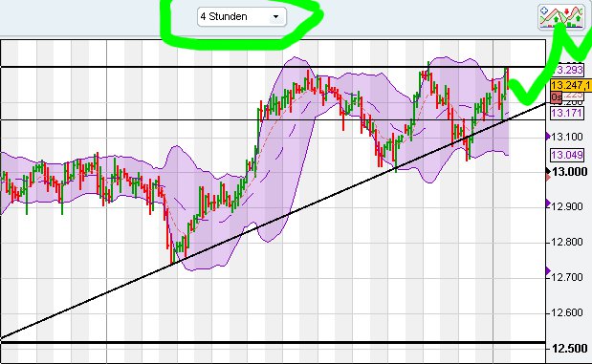
Task: Click the 12.700 price axis value
Action: [567, 277]
